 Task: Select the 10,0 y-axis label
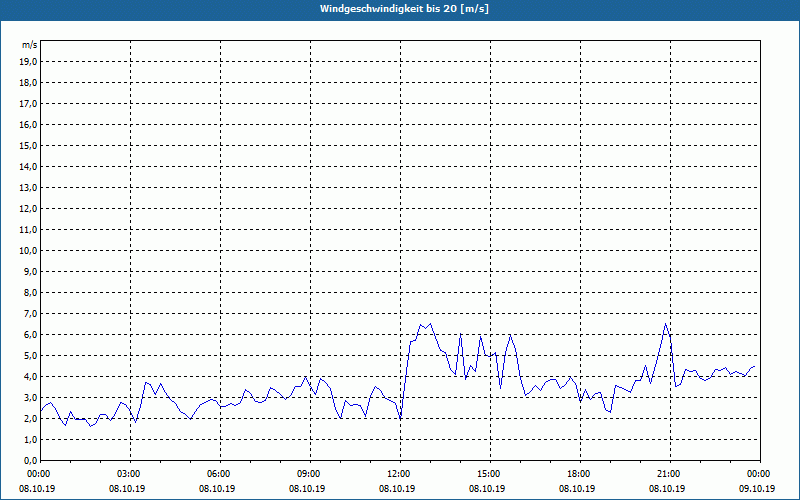pyautogui.click(x=29, y=251)
